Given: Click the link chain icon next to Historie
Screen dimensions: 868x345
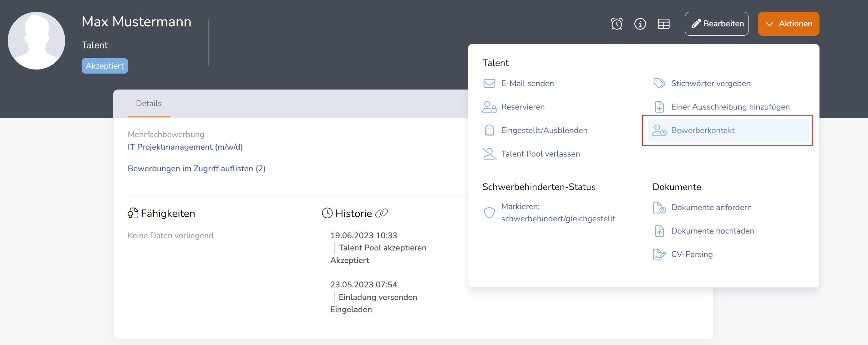Looking at the screenshot, I should point(381,213).
